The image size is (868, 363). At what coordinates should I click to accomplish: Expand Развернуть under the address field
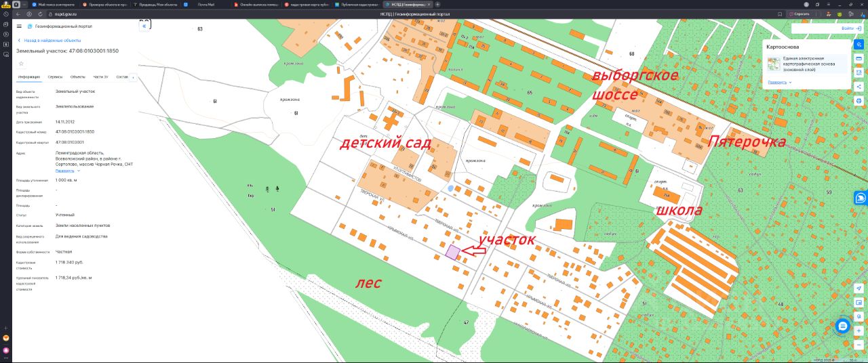click(66, 171)
